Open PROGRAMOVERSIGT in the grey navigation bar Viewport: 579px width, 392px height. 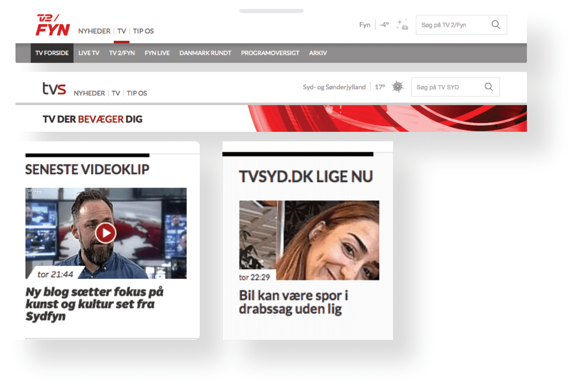point(270,53)
